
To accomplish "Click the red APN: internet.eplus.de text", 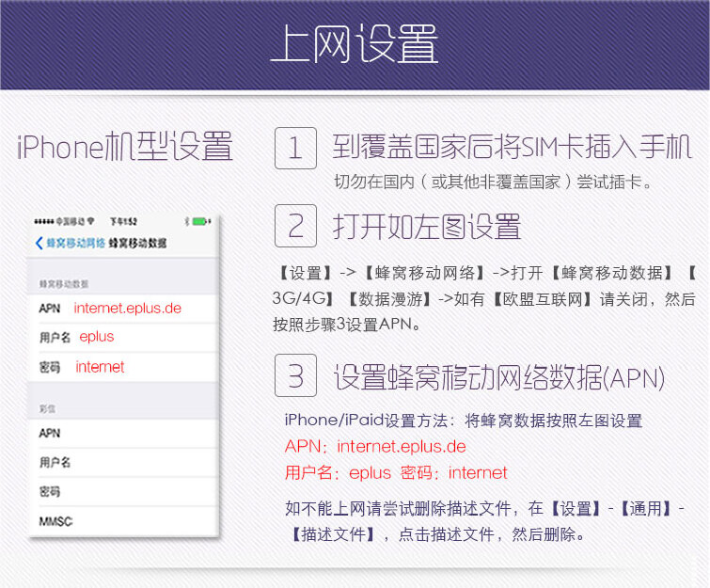I will pyautogui.click(x=375, y=446).
